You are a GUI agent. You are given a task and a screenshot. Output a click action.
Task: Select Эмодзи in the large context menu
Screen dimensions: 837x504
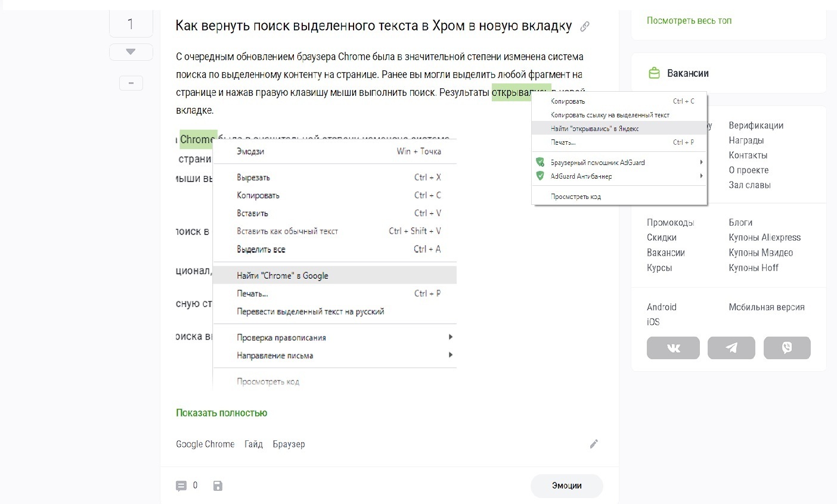pyautogui.click(x=335, y=151)
